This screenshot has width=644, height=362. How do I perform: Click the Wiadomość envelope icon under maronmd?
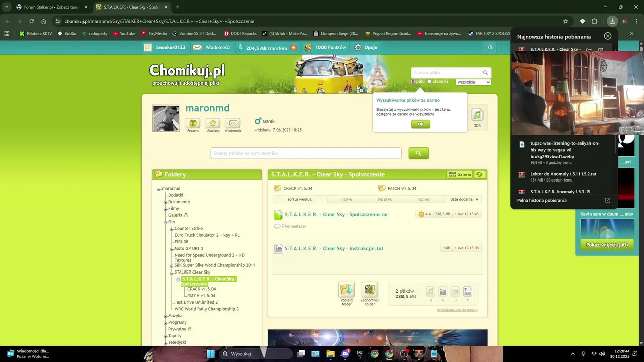(x=233, y=123)
